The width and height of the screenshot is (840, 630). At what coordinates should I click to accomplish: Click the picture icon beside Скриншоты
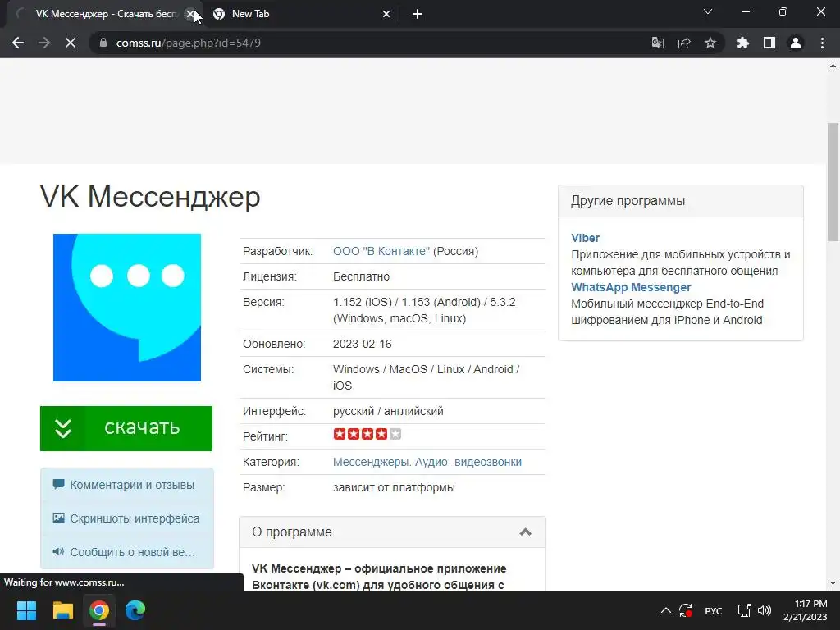click(x=58, y=518)
